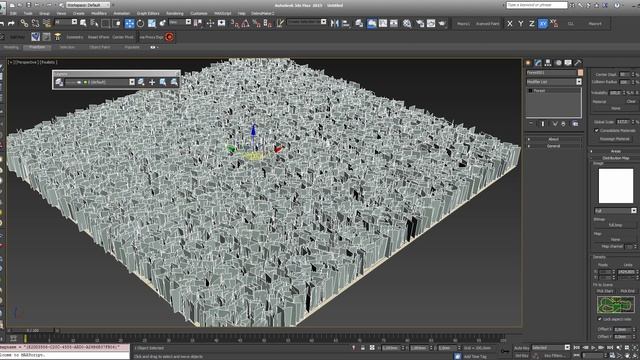640x360 pixels.
Task: Click the Mirror tool icon
Action: click(x=335, y=23)
